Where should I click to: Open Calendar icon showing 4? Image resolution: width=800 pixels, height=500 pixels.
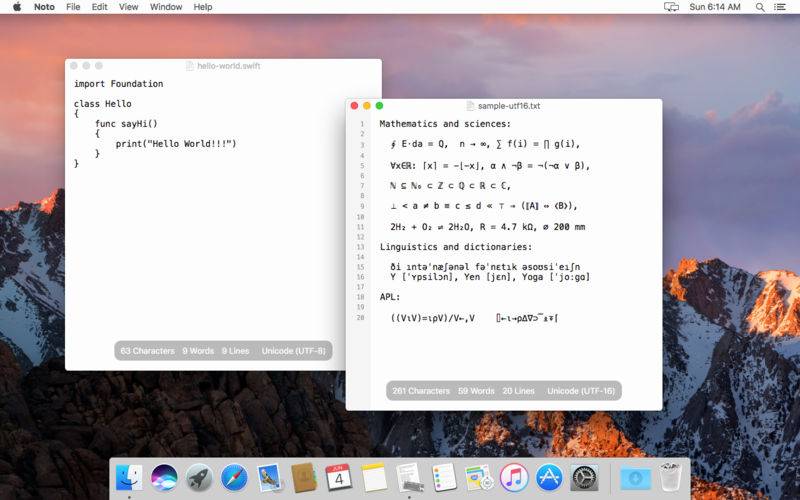click(339, 478)
